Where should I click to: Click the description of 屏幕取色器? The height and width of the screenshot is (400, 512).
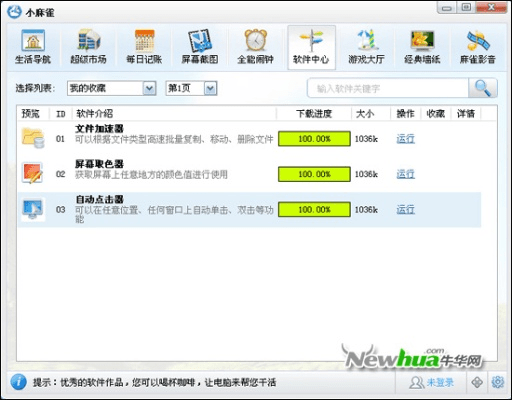pos(151,174)
